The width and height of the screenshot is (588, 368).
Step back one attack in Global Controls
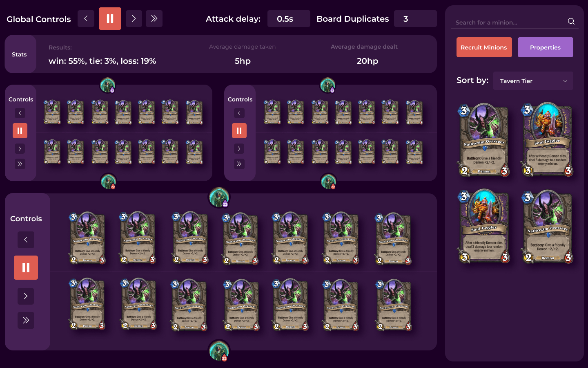click(86, 18)
